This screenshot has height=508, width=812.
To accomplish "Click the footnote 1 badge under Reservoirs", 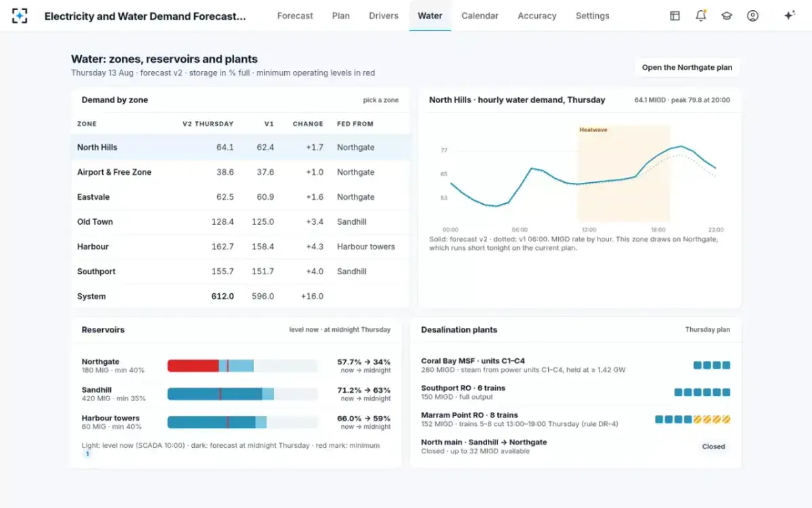I will 87,454.
